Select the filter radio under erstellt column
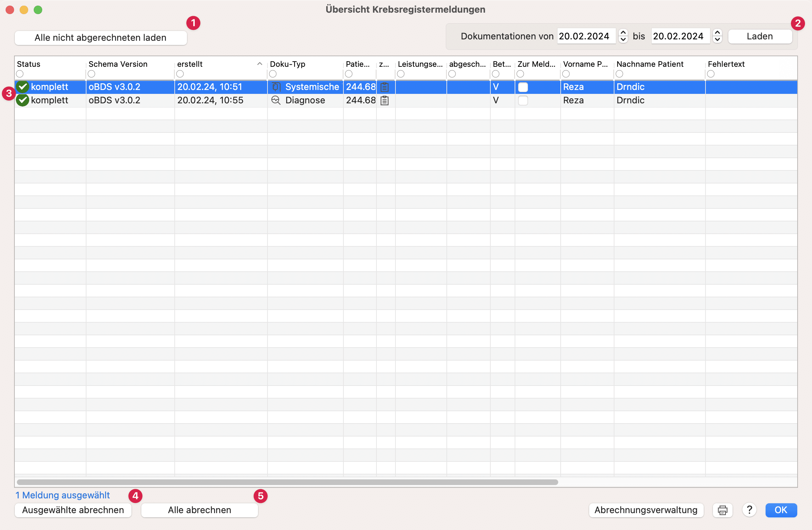Viewport: 812px width, 530px height. (180, 74)
